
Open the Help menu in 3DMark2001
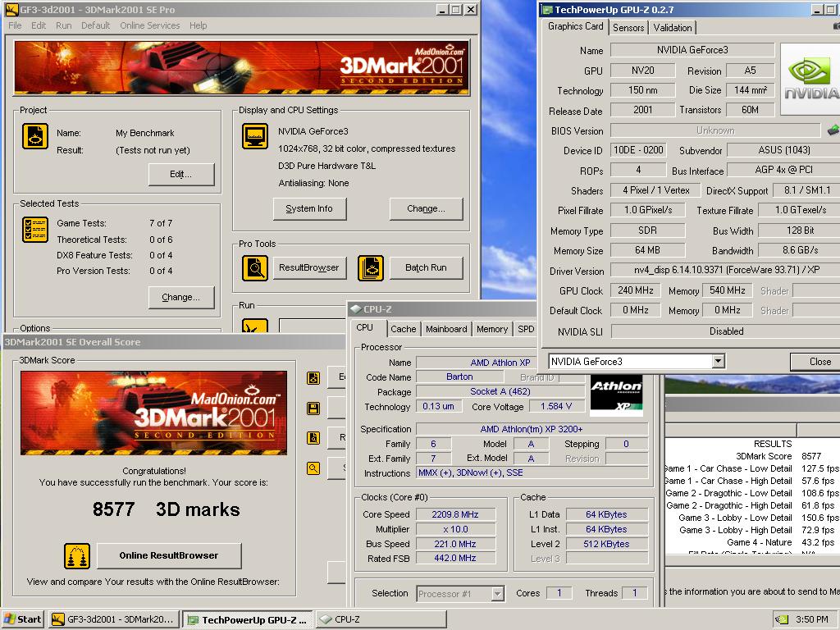click(198, 25)
